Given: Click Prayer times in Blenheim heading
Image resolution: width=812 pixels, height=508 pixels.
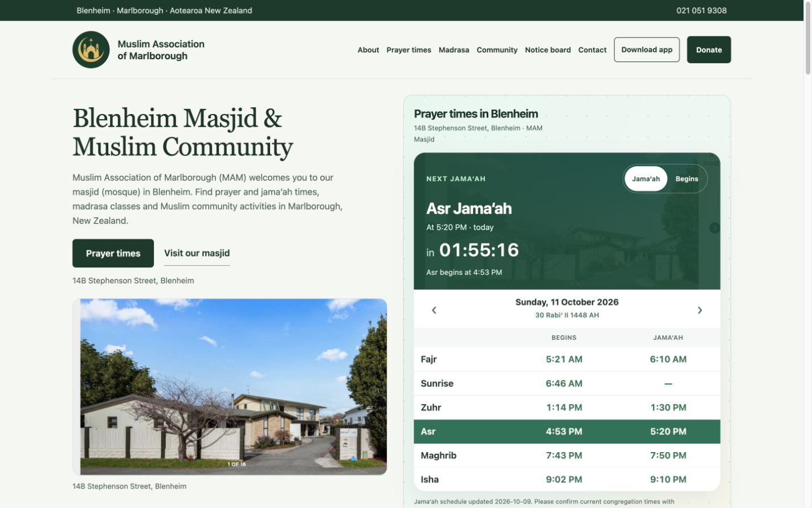Looking at the screenshot, I should 476,113.
